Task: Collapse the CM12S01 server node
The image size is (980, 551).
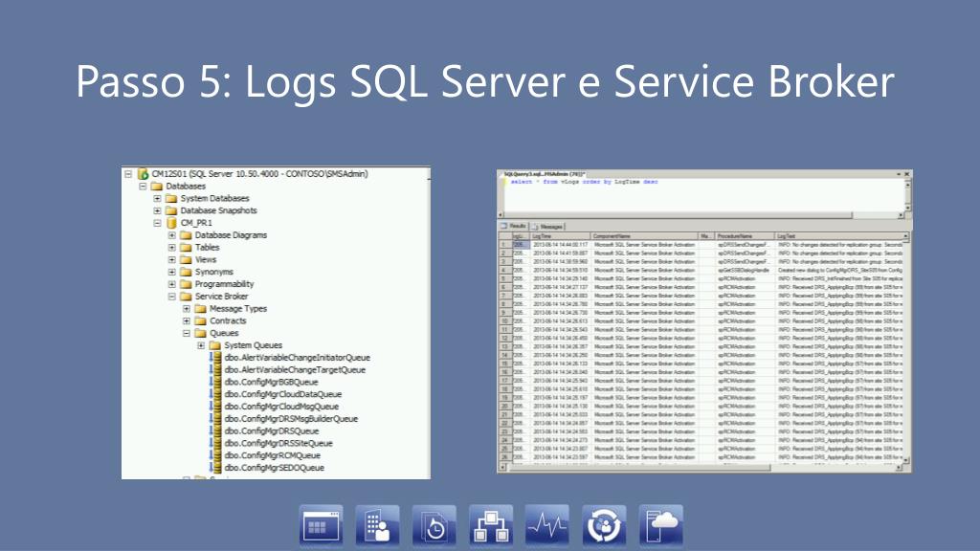Action: point(128,174)
